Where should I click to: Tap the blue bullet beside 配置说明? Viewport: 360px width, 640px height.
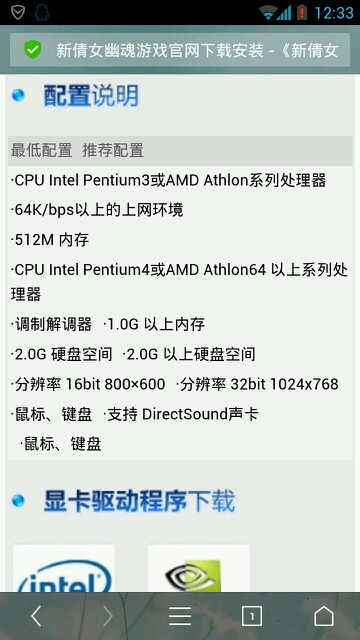(x=18, y=96)
